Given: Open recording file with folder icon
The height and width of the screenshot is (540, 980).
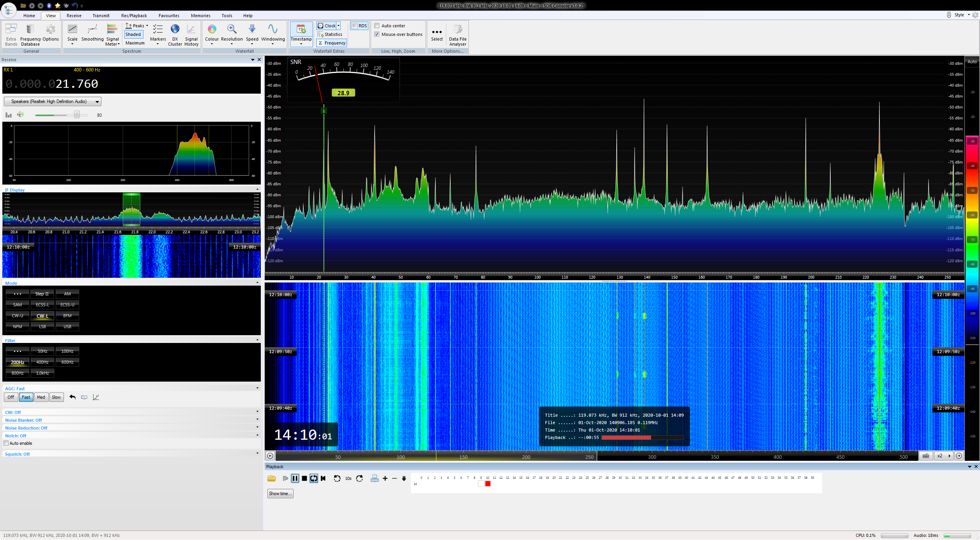Looking at the screenshot, I should click(272, 478).
